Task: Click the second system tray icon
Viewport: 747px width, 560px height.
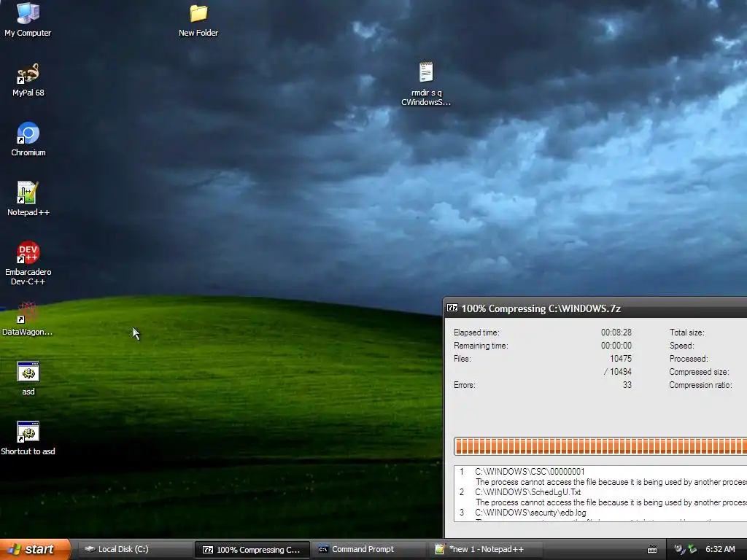Action: 692,550
